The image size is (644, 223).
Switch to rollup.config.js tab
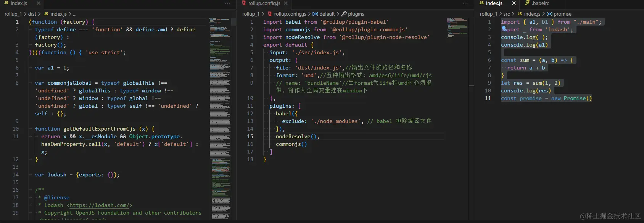pos(264,3)
